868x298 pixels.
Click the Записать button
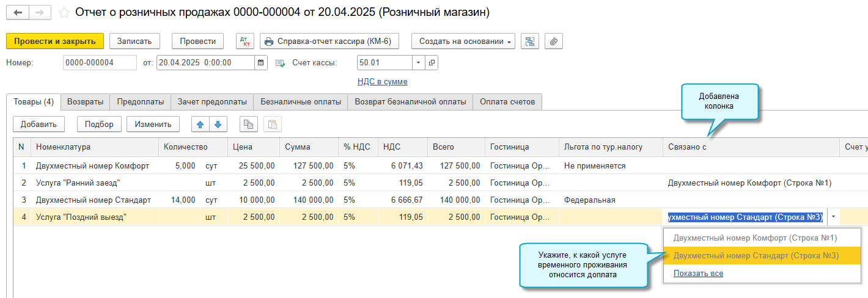pyautogui.click(x=134, y=41)
